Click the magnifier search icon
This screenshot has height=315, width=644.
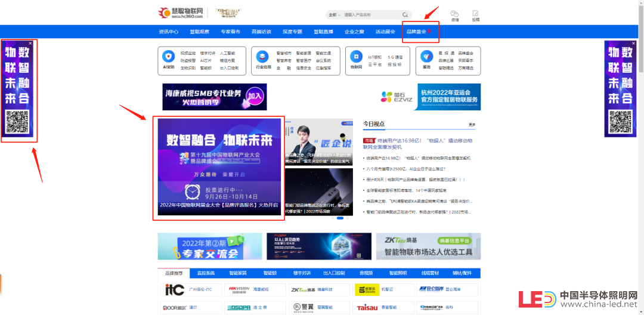(405, 15)
